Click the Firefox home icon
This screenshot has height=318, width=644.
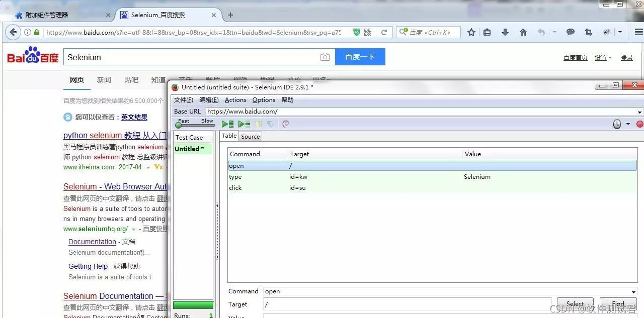coord(523,32)
